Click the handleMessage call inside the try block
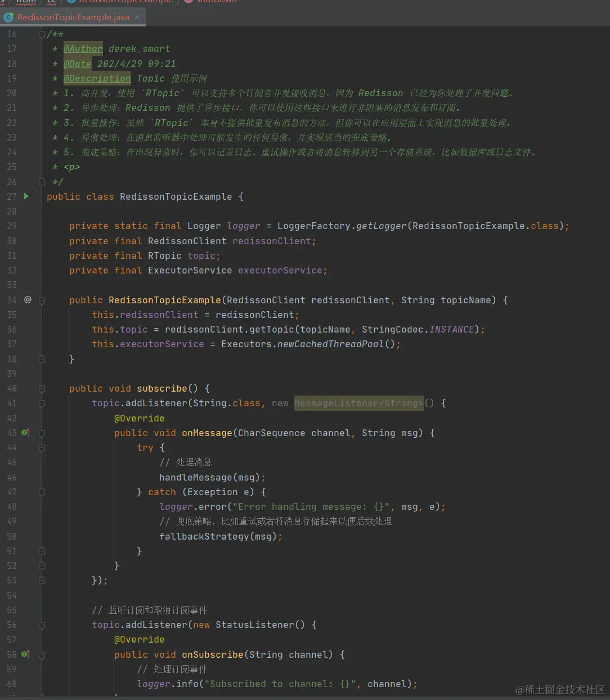Screen dimensions: 610x700 [x=195, y=477]
